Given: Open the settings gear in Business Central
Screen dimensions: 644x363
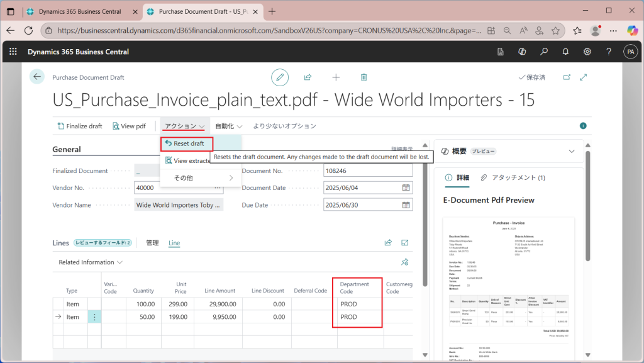Looking at the screenshot, I should click(587, 52).
